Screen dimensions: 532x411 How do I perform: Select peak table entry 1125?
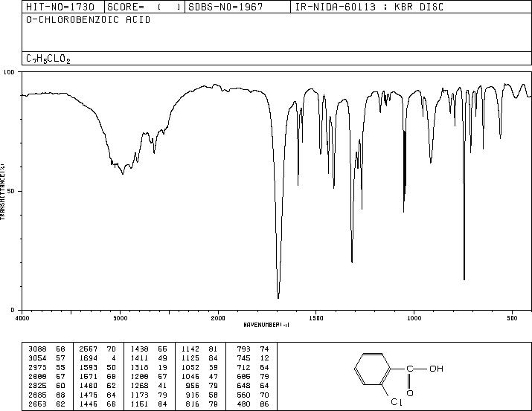pyautogui.click(x=200, y=358)
